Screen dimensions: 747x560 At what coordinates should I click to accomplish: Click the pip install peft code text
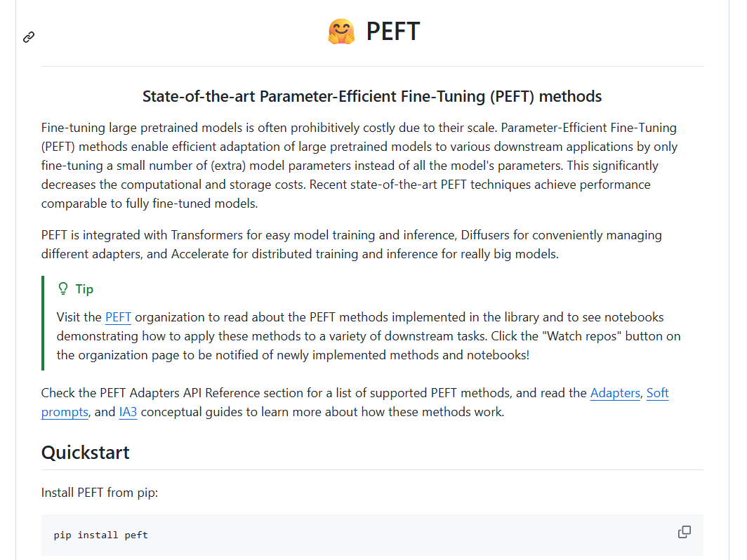[100, 535]
